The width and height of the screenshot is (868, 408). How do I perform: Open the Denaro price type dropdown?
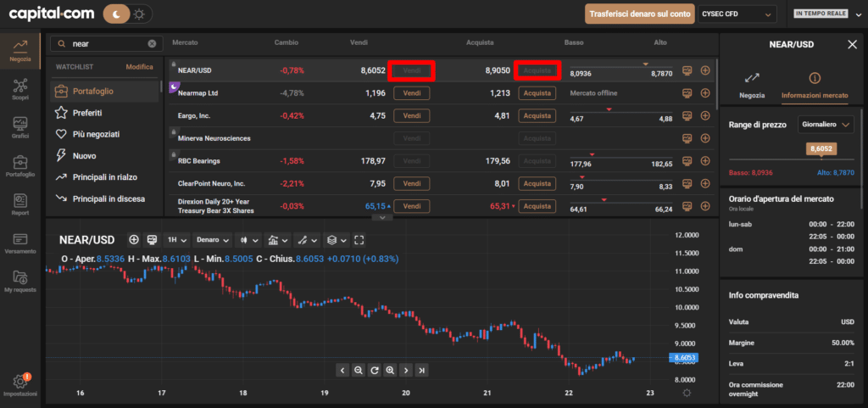(x=213, y=240)
